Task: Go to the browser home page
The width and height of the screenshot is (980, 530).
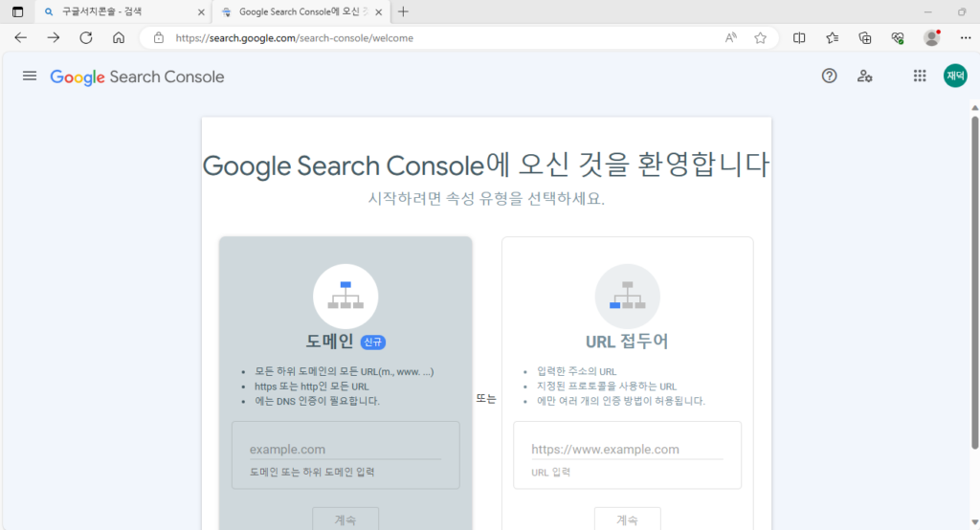Action: pos(119,37)
